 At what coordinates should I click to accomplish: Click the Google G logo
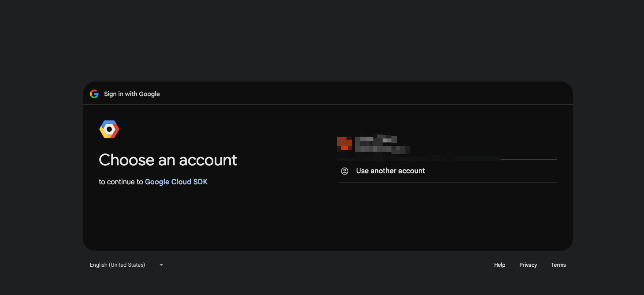pyautogui.click(x=94, y=94)
